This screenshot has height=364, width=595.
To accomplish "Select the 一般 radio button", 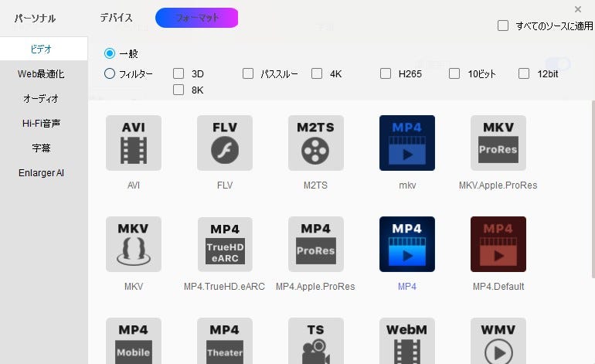I will (x=110, y=53).
